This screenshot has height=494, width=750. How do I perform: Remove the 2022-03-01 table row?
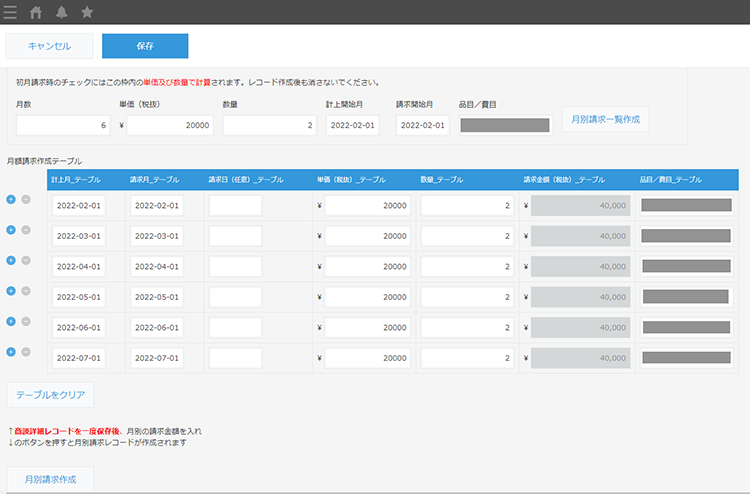pos(26,230)
